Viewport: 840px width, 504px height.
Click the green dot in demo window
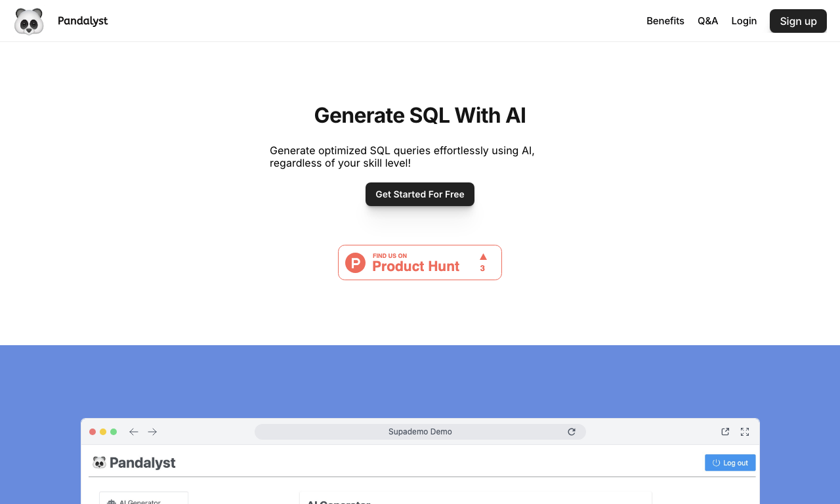(114, 432)
